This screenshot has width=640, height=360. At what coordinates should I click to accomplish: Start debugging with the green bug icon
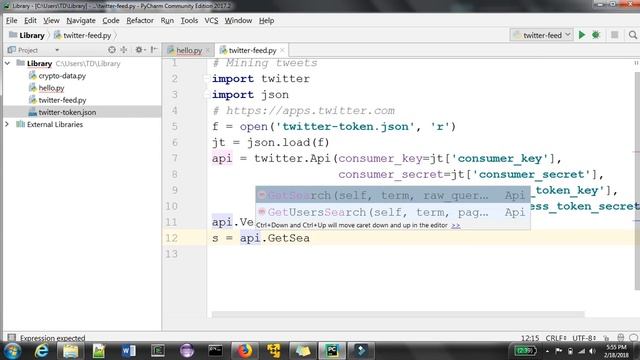(596, 35)
